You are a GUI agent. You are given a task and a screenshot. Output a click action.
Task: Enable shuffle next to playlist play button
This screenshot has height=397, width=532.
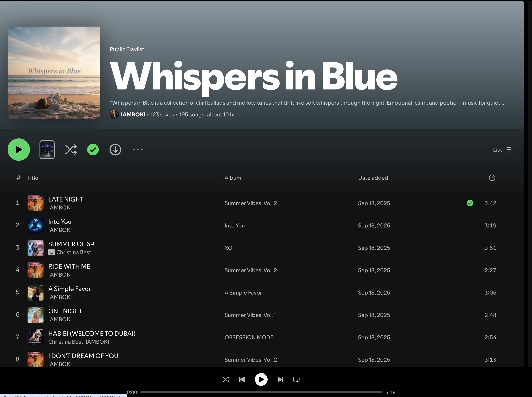click(x=71, y=150)
